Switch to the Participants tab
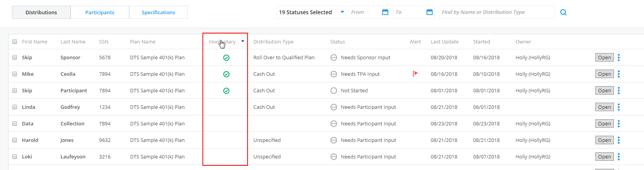 pos(100,12)
